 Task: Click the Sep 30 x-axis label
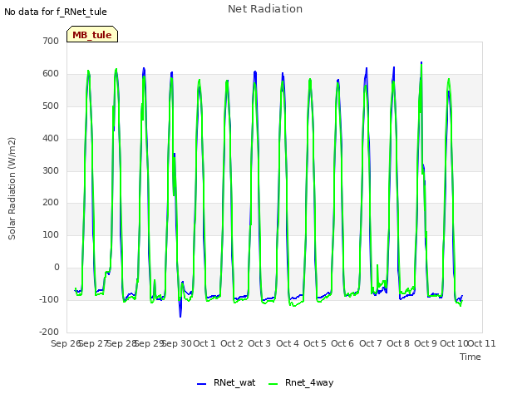coord(177,343)
